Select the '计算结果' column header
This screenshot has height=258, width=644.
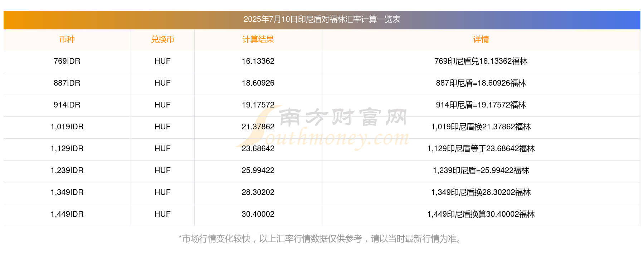(x=258, y=39)
